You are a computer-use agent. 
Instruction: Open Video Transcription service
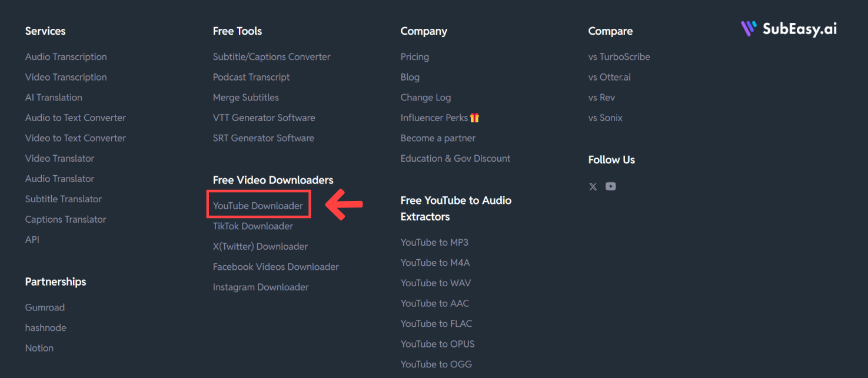(x=66, y=77)
